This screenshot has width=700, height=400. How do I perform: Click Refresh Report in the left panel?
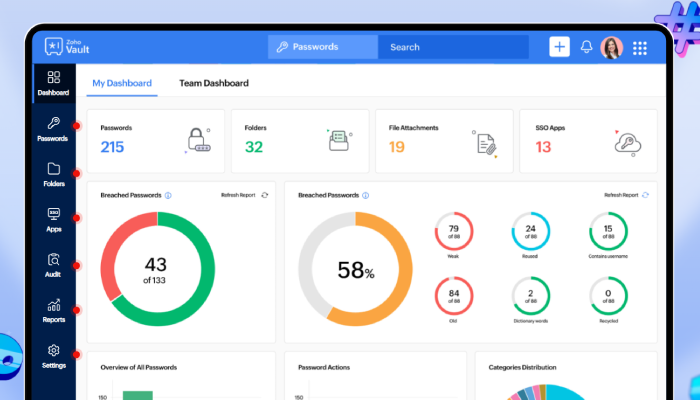[238, 195]
